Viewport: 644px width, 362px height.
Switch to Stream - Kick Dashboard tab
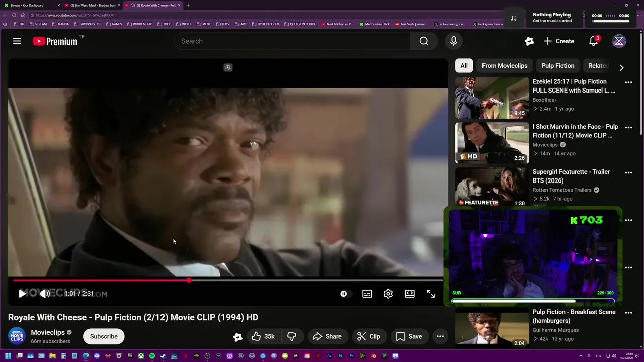click(x=30, y=5)
